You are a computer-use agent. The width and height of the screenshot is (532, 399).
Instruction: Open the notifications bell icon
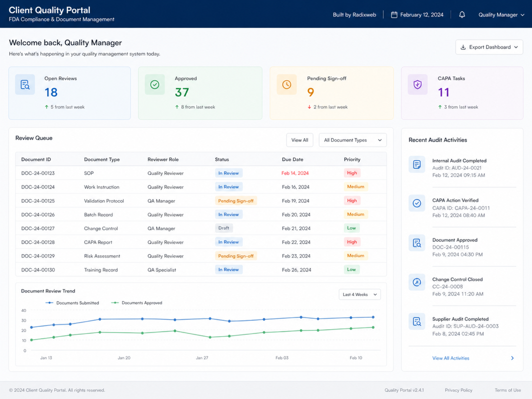(x=462, y=15)
